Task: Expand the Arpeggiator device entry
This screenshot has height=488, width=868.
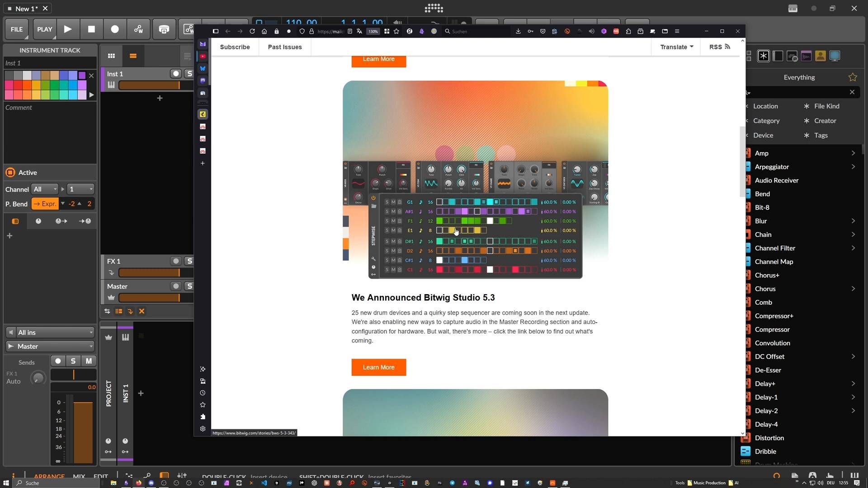Action: [853, 167]
